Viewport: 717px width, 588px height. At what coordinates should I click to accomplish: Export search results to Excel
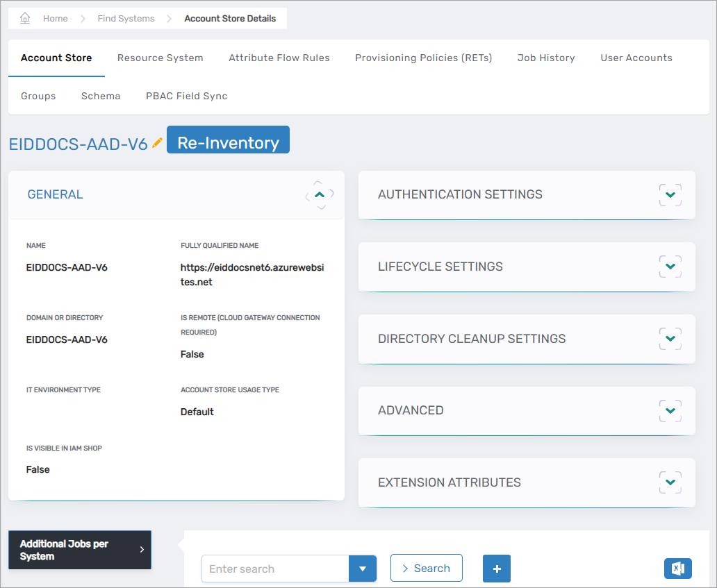point(677,569)
